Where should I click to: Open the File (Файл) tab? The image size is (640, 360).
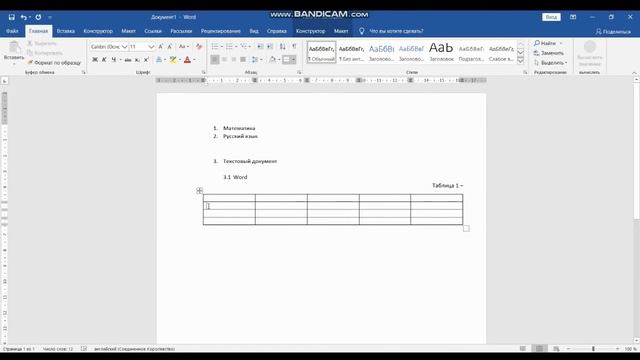pyautogui.click(x=12, y=31)
